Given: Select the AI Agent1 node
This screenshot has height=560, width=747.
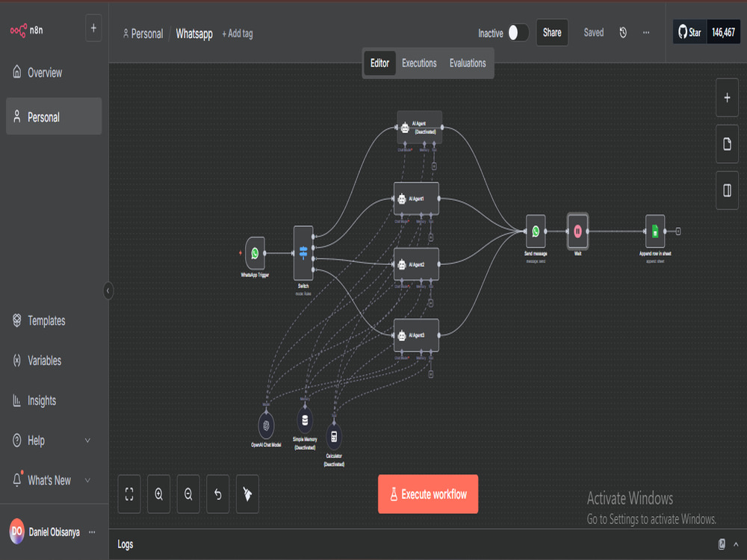Looking at the screenshot, I should coord(416,199).
